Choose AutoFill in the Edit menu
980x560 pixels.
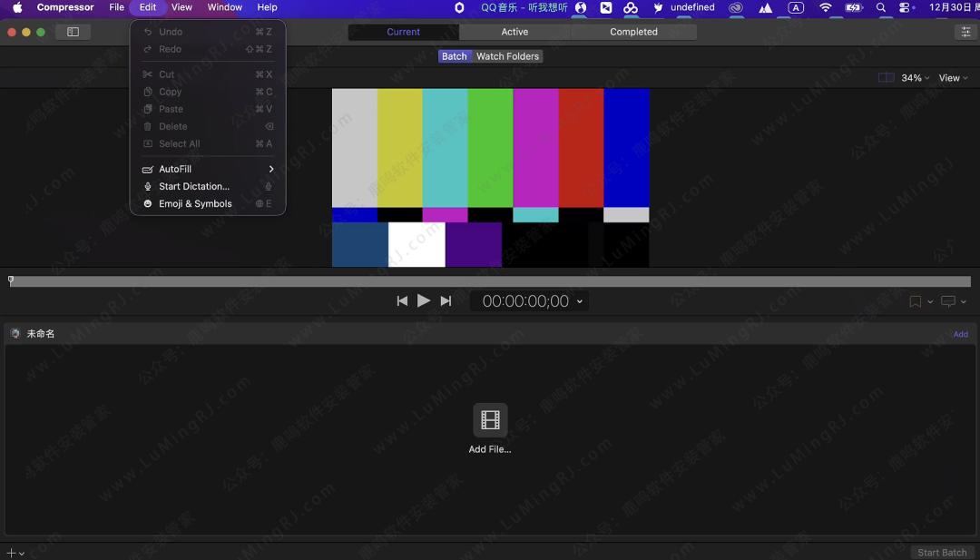pyautogui.click(x=175, y=169)
